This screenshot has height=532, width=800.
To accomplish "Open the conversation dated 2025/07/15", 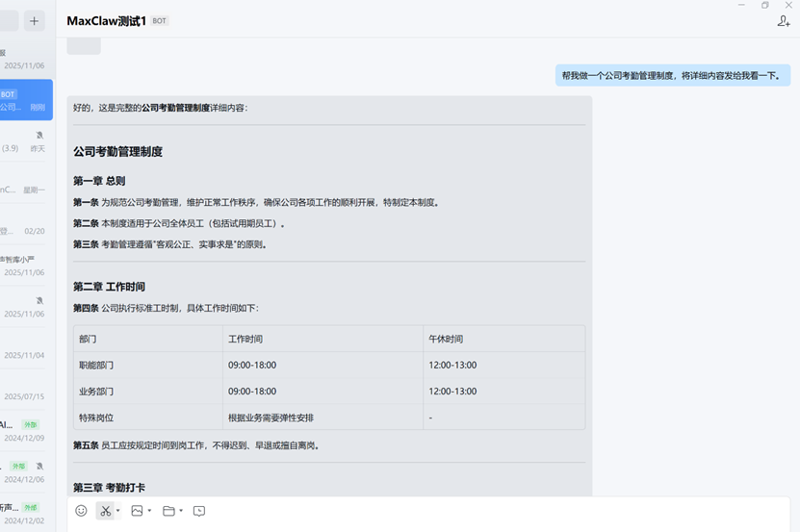I will [25, 390].
